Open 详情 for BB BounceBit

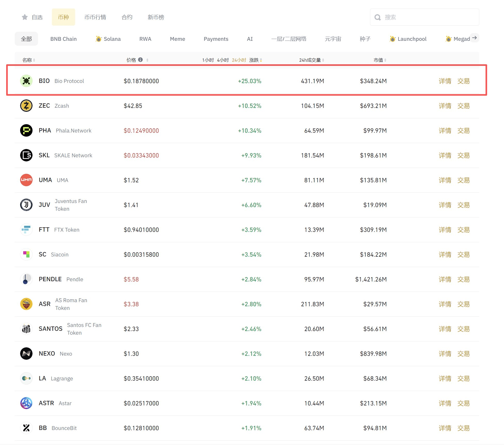tap(445, 428)
